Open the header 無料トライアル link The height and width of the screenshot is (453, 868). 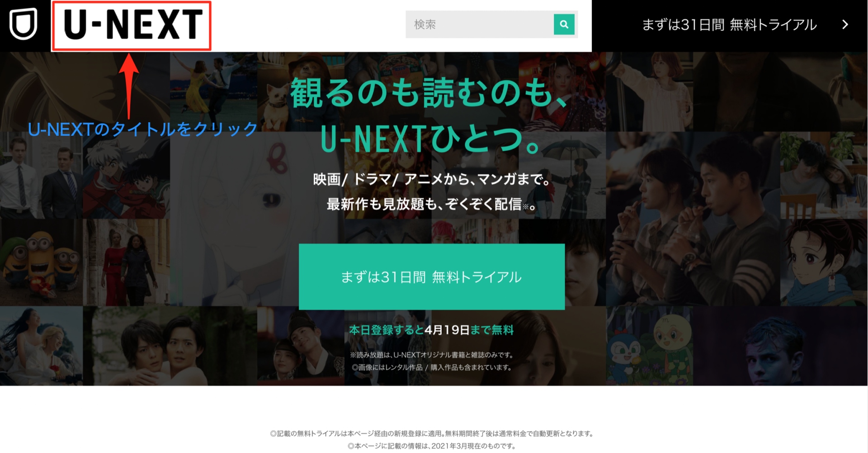coord(729,25)
